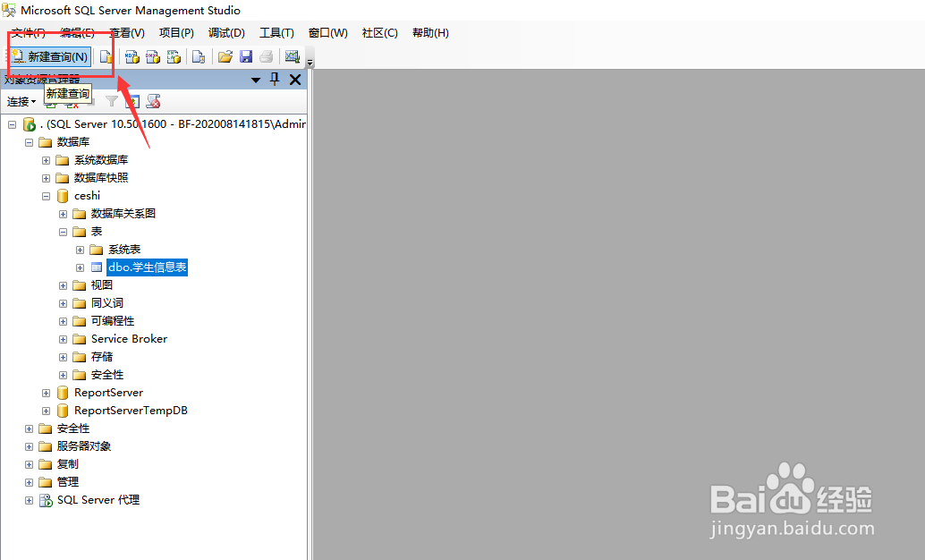Screen dimensions: 925x560
Task: Expand the 系统数据库 folder
Action: (46, 160)
